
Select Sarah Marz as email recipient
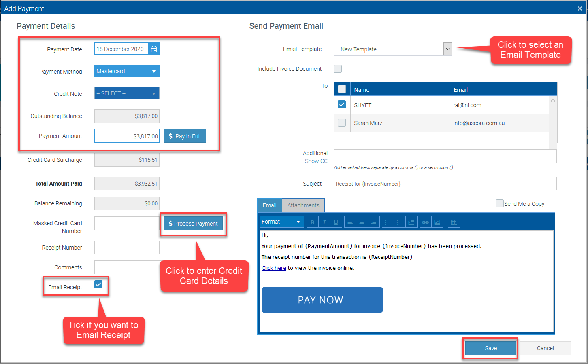[x=342, y=123]
